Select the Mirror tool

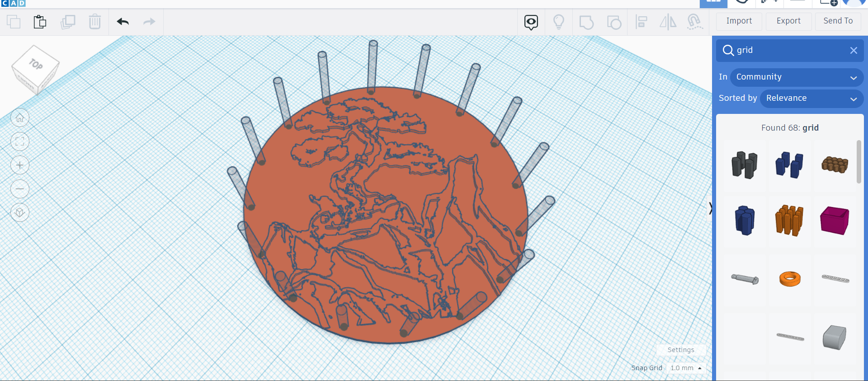point(668,22)
